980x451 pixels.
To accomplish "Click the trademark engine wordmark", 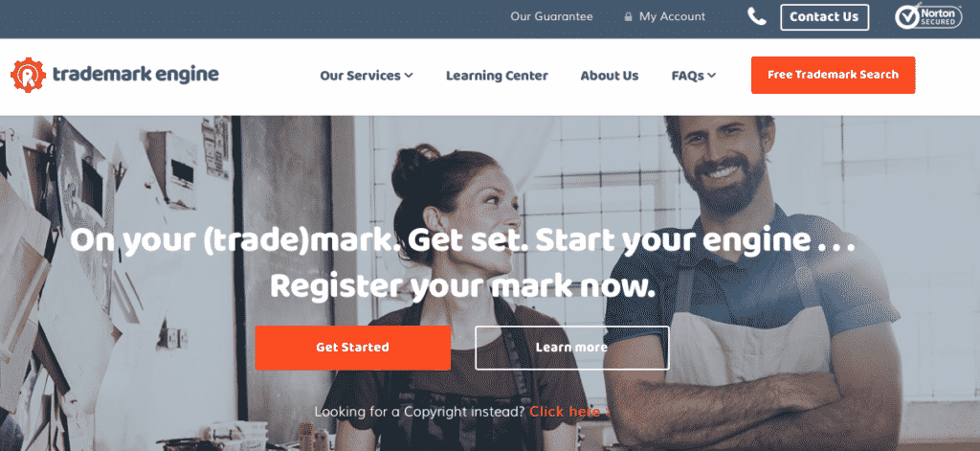I will pos(136,75).
